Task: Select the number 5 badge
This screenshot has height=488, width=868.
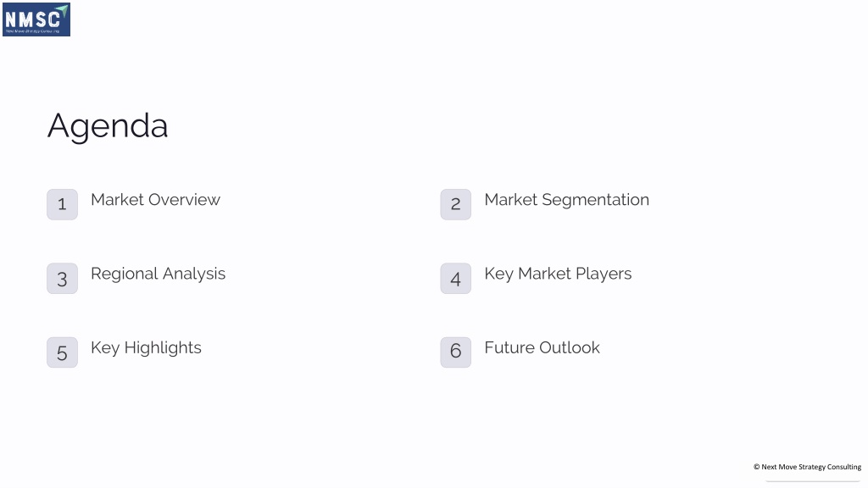Action: pos(62,352)
